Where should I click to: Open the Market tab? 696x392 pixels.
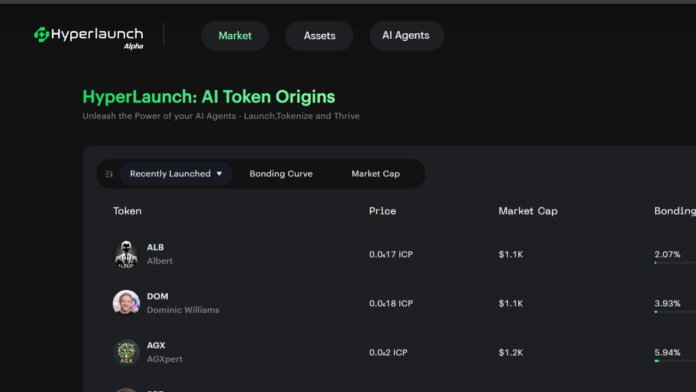click(235, 36)
